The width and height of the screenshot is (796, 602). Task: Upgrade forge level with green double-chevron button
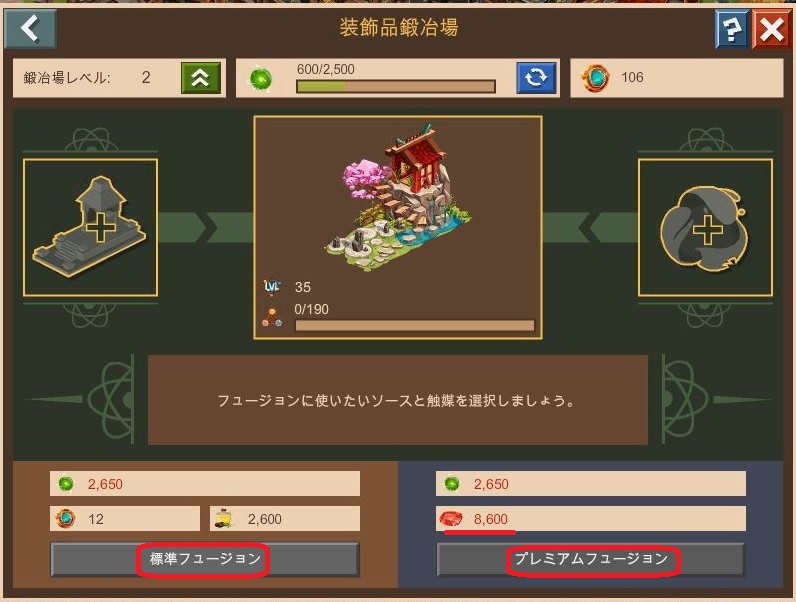[201, 78]
